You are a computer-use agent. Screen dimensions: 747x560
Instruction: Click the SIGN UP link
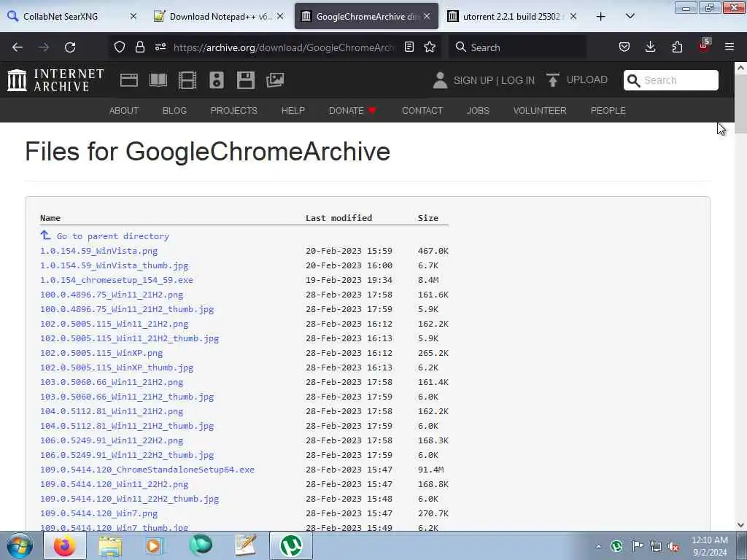[x=473, y=80]
